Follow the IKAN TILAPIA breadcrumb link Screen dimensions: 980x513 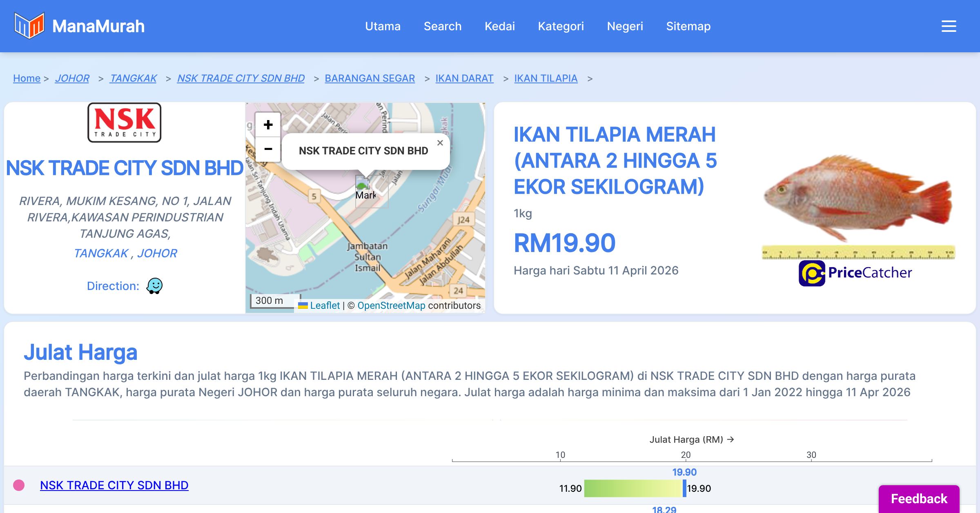[546, 78]
